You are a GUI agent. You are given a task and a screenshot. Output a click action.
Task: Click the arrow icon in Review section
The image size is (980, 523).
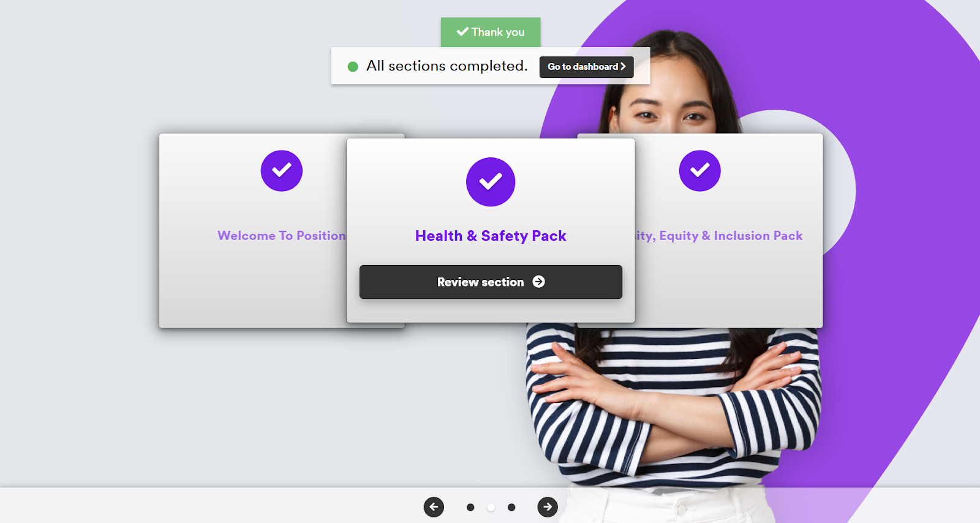(x=538, y=282)
